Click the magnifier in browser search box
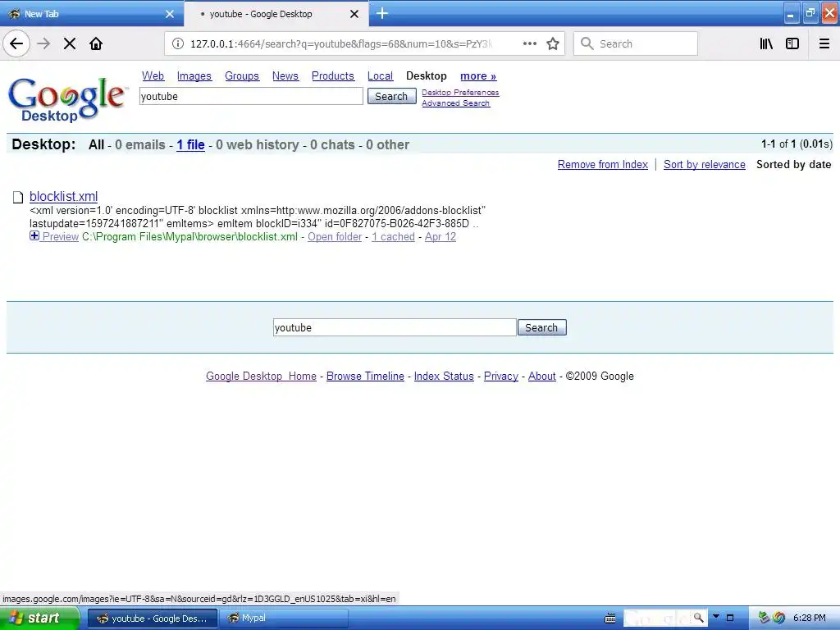The height and width of the screenshot is (630, 840). 587,43
